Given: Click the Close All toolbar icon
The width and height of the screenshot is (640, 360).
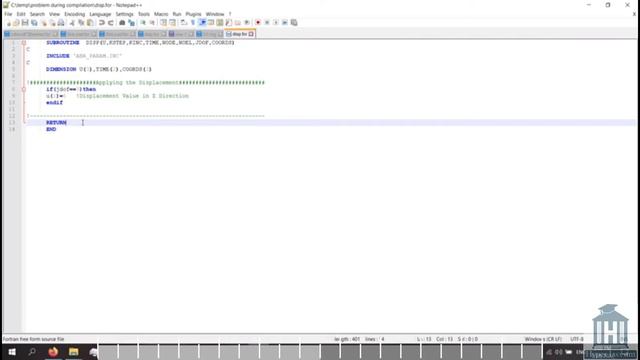Looking at the screenshot, I should point(52,23).
